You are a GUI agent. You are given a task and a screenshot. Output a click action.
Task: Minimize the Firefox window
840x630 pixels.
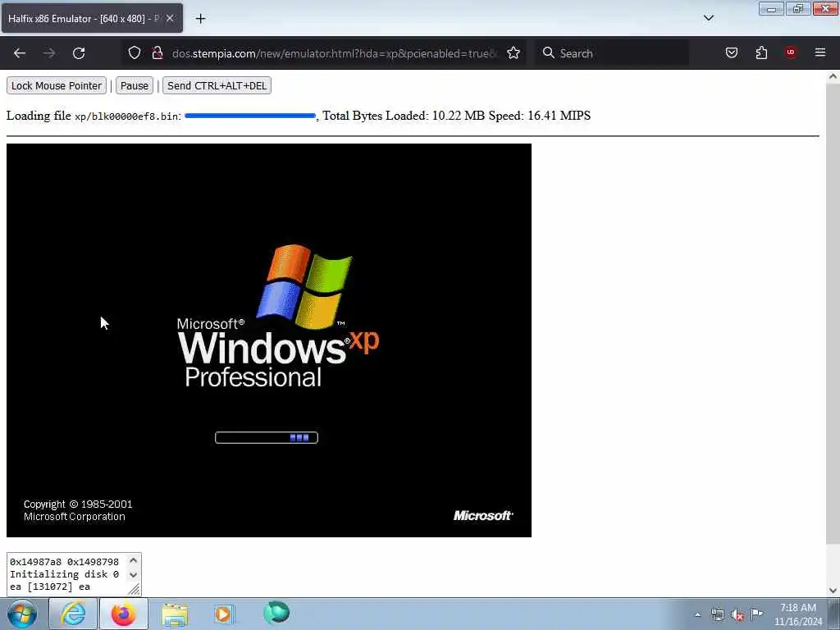point(771,8)
